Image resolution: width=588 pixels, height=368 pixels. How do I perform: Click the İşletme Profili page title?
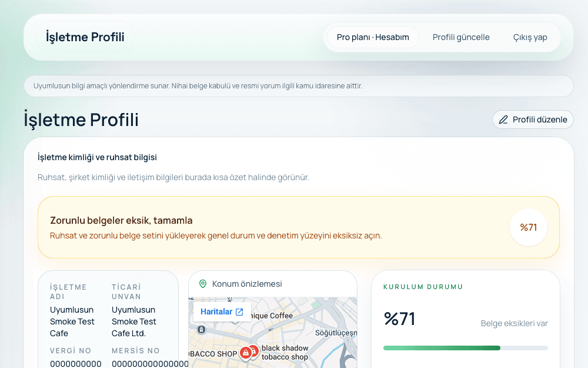point(81,120)
